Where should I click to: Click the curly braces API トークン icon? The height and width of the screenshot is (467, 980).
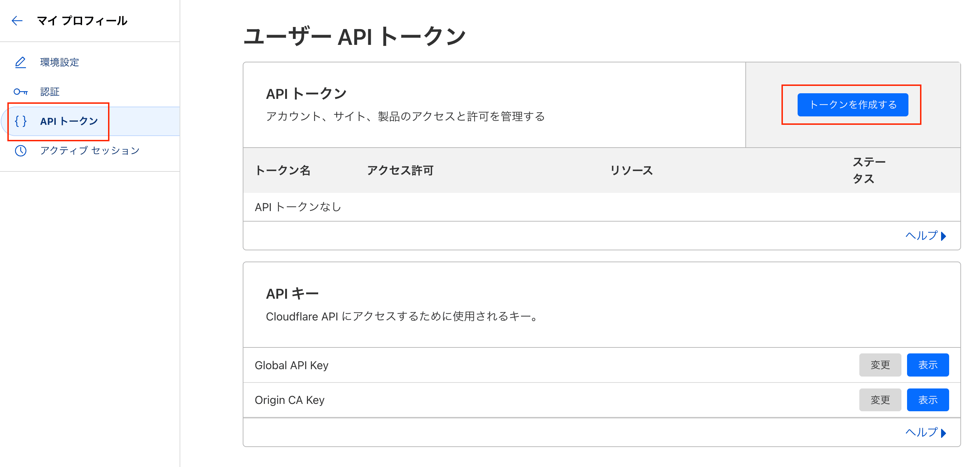(x=21, y=121)
